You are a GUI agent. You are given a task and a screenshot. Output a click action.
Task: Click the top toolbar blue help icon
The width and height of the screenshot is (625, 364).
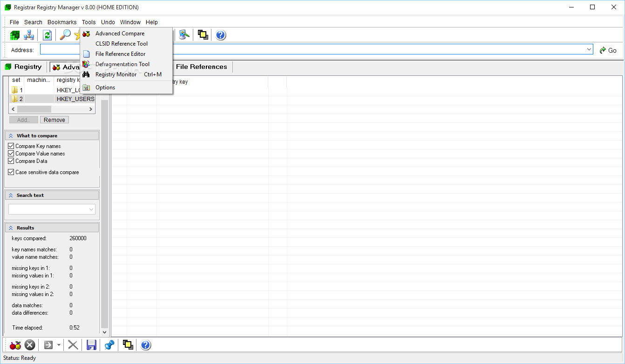(x=221, y=35)
